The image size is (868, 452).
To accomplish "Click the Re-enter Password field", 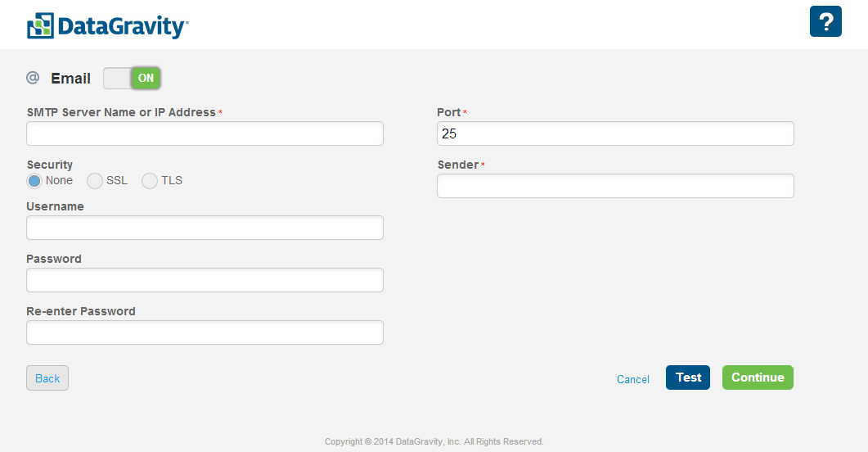I will [205, 332].
